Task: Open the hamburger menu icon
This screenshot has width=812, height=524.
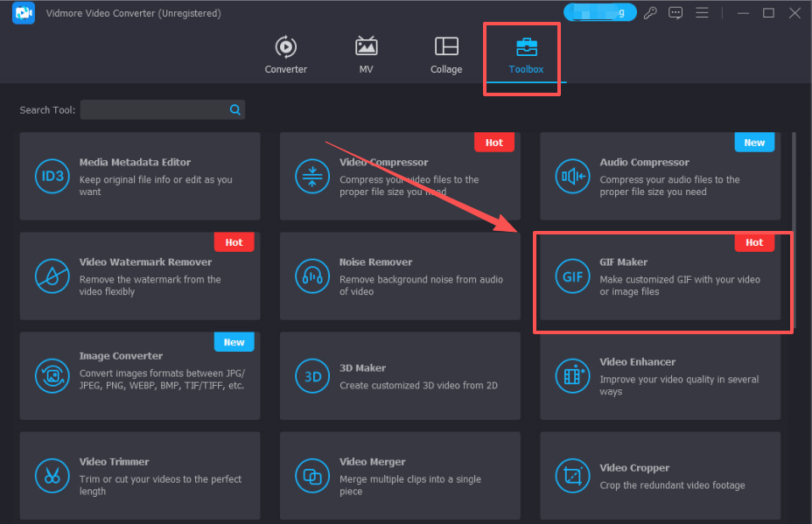Action: coord(702,12)
